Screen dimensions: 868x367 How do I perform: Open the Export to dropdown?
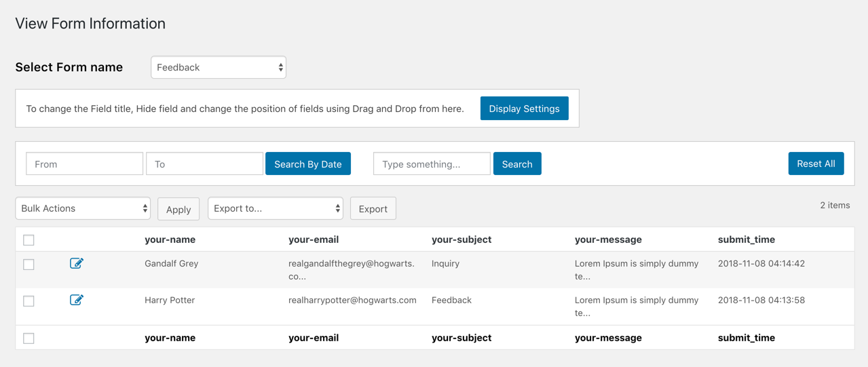(x=275, y=208)
